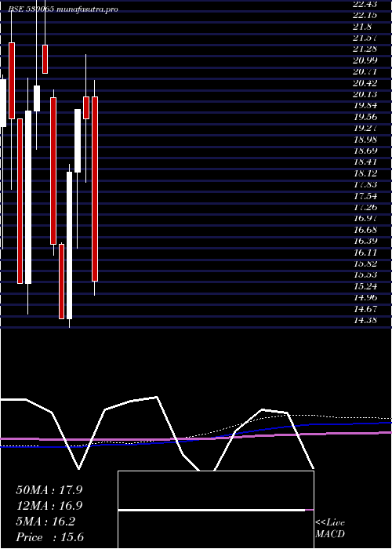Select the 18.69 price level

pos(365,151)
